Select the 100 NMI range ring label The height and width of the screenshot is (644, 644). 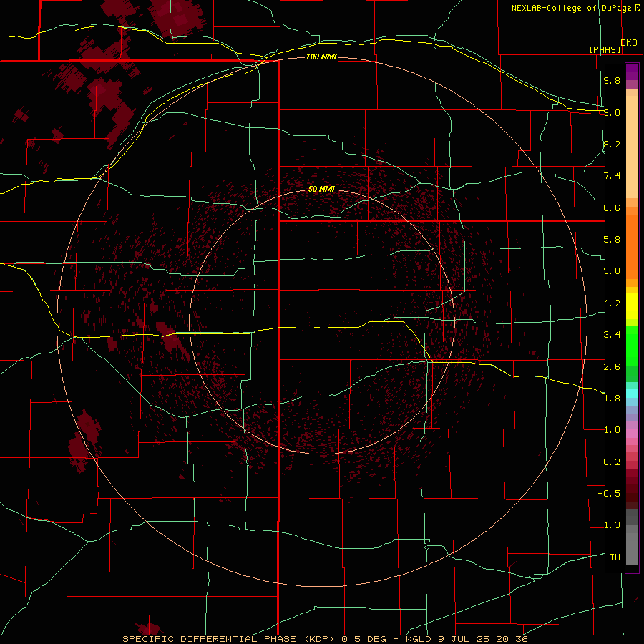[x=321, y=57]
